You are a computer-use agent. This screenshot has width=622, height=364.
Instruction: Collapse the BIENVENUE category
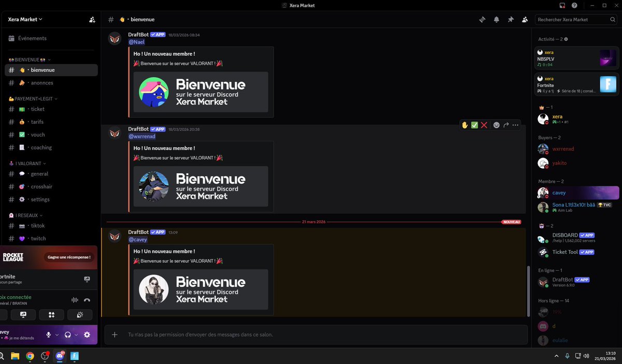30,60
